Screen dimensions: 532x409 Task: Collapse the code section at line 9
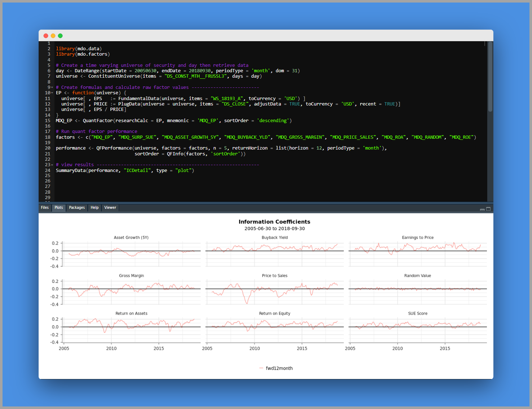(x=52, y=87)
